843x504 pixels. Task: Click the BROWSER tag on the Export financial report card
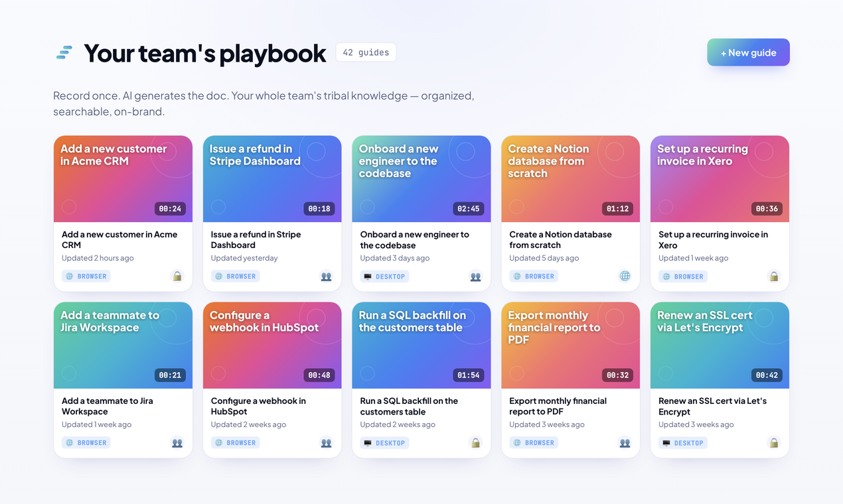(x=534, y=443)
